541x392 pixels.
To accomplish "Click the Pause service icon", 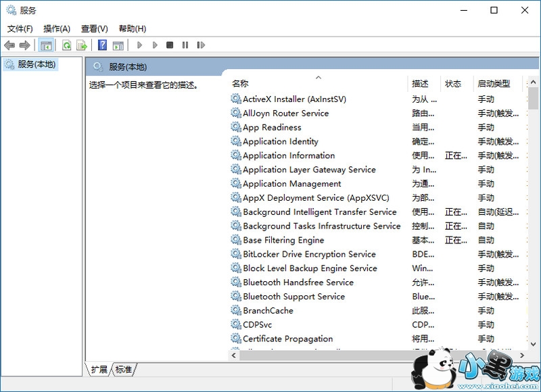I will pyautogui.click(x=185, y=45).
